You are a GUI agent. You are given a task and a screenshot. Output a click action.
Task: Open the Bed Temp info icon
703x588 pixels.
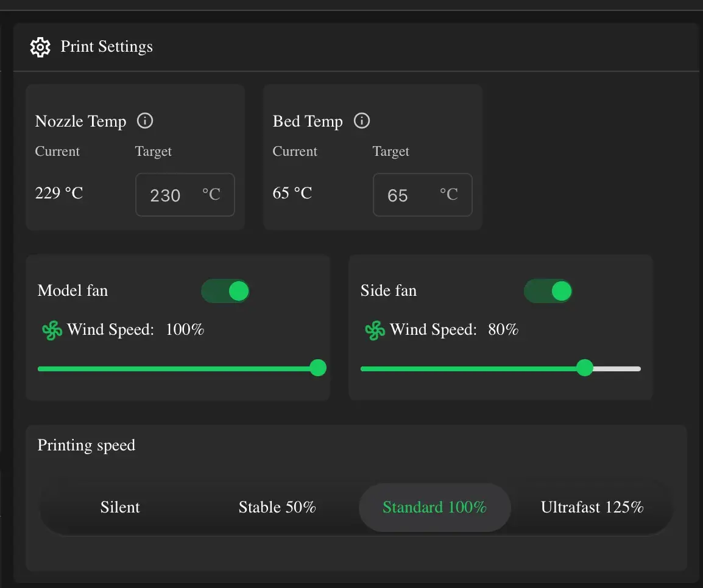point(362,121)
